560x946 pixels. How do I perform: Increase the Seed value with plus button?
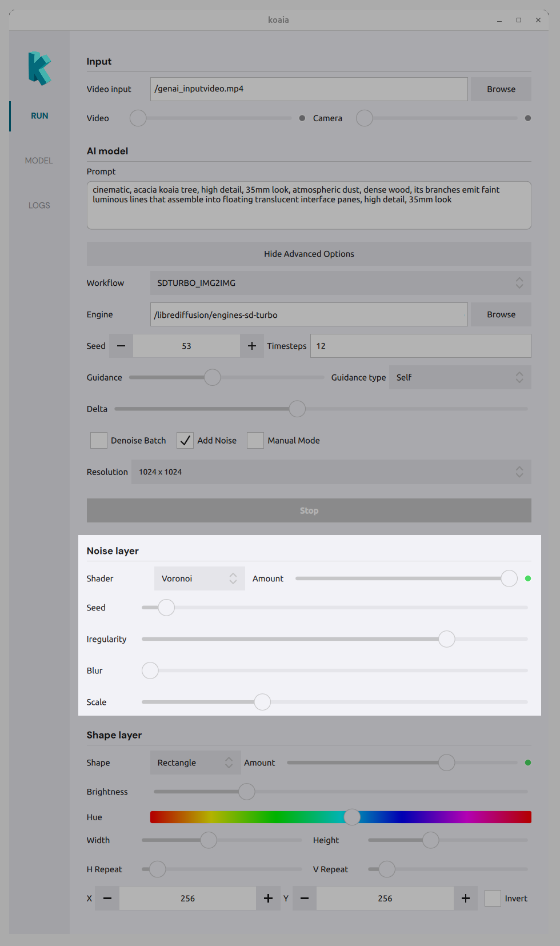252,346
